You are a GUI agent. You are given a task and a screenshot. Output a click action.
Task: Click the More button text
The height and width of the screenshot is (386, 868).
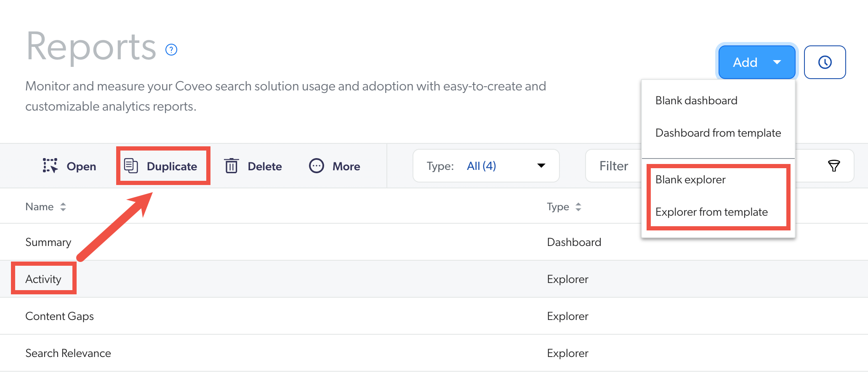[346, 167]
